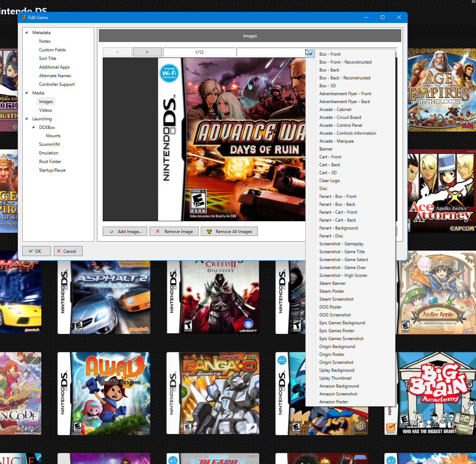476x464 pixels.
Task: Click the Remove All Images button
Action: click(x=229, y=232)
